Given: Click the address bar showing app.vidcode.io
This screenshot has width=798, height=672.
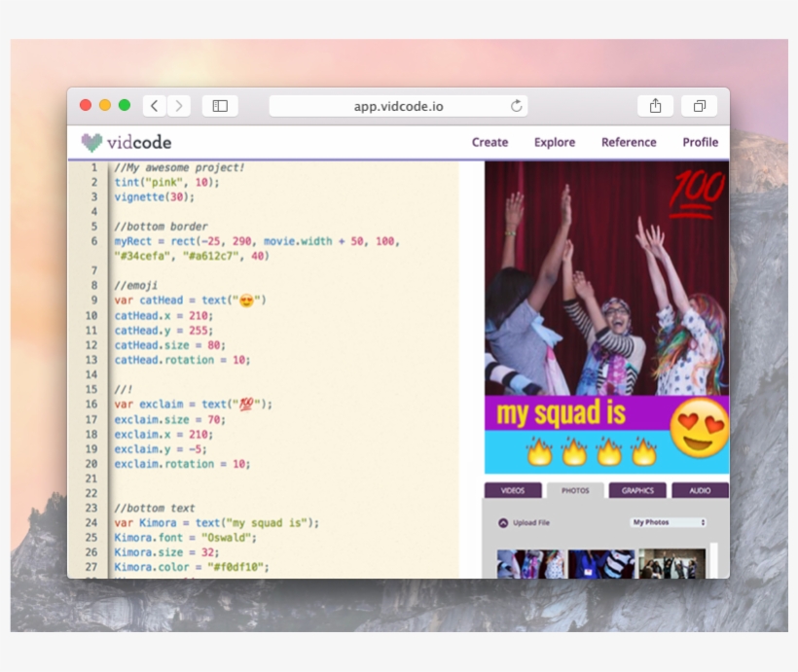Looking at the screenshot, I should click(x=399, y=107).
